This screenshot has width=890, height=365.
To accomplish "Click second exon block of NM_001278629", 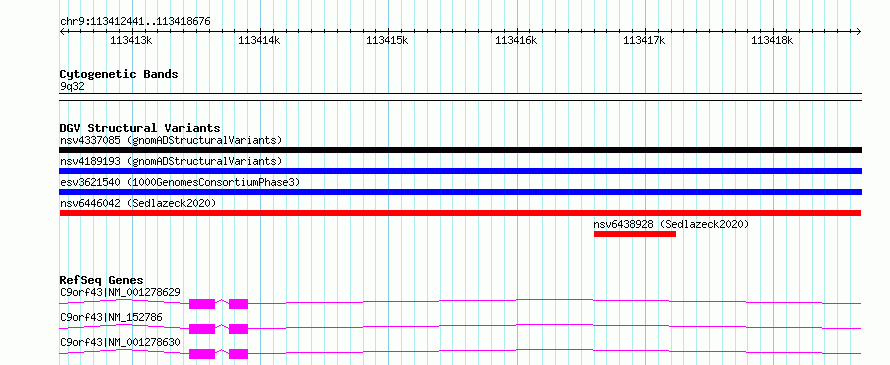I will 238,304.
